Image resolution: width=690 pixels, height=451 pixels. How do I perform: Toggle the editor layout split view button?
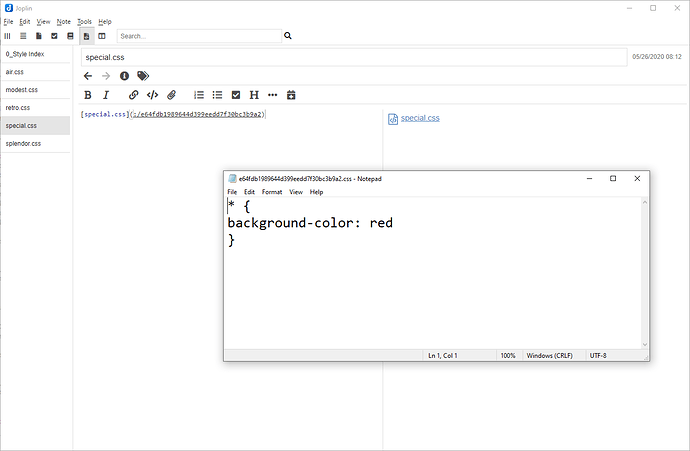(x=102, y=36)
